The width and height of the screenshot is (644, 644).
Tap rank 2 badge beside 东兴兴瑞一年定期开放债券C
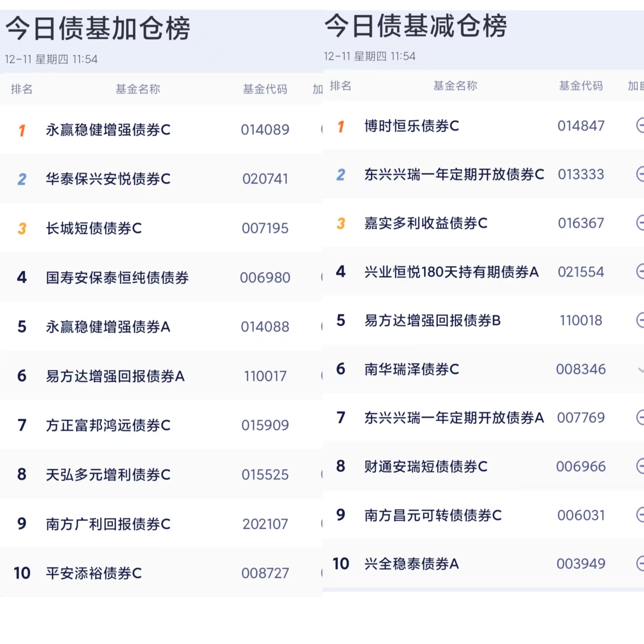(341, 175)
